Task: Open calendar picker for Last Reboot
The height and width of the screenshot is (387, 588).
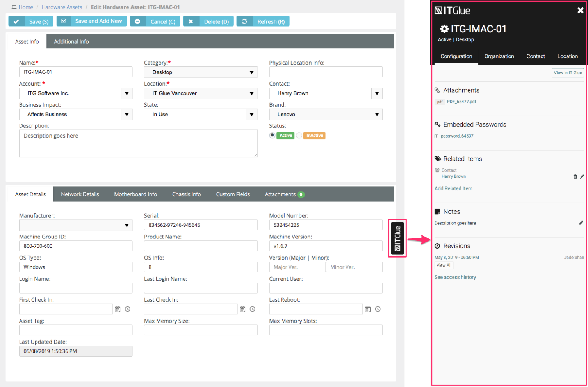Action: click(368, 309)
